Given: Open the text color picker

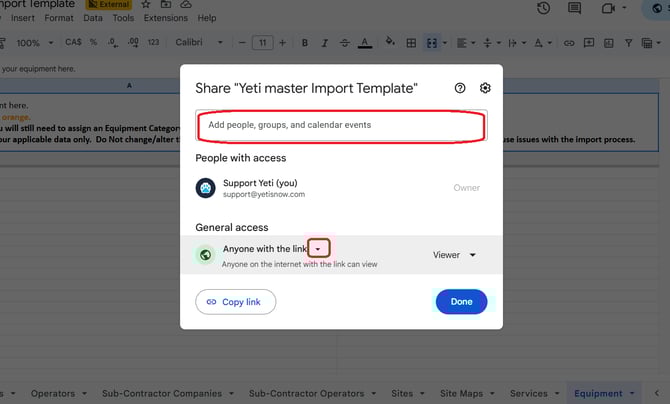Looking at the screenshot, I should (x=364, y=43).
